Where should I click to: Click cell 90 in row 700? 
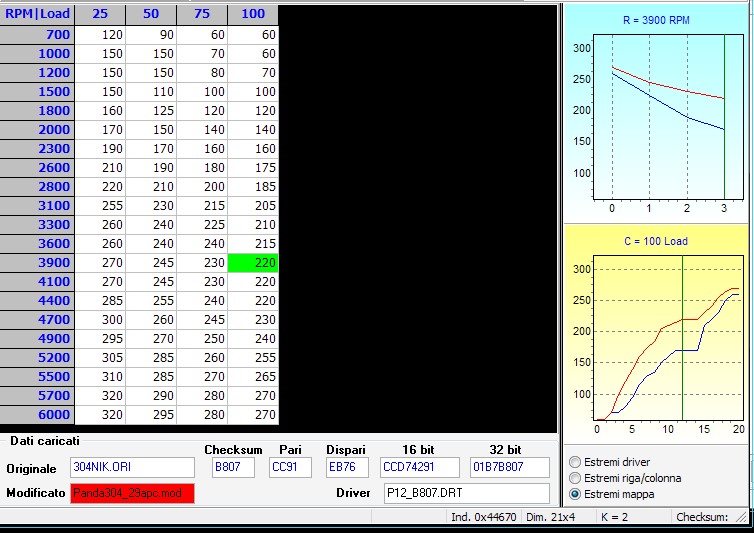point(151,35)
